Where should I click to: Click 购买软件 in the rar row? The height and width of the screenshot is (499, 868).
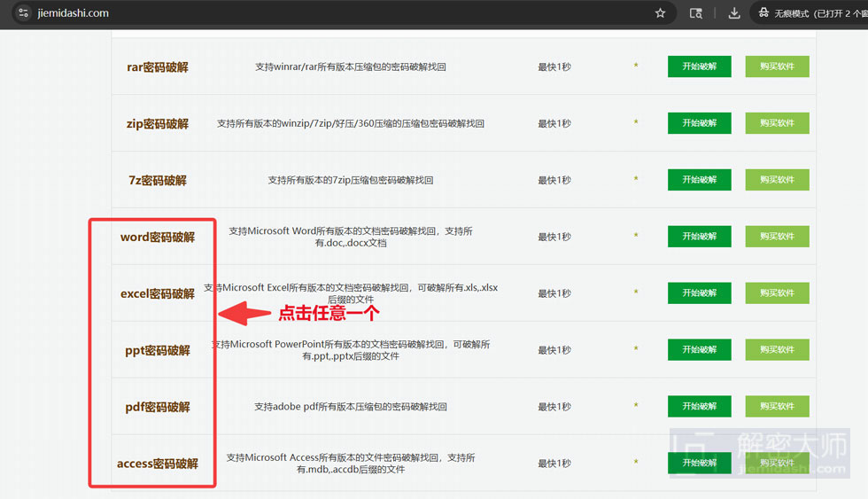click(x=778, y=66)
